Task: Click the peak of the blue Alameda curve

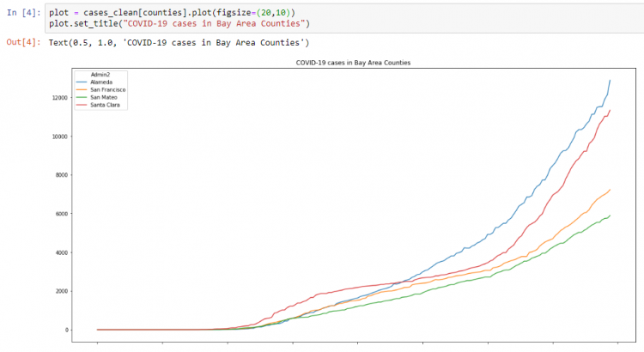Action: point(610,81)
